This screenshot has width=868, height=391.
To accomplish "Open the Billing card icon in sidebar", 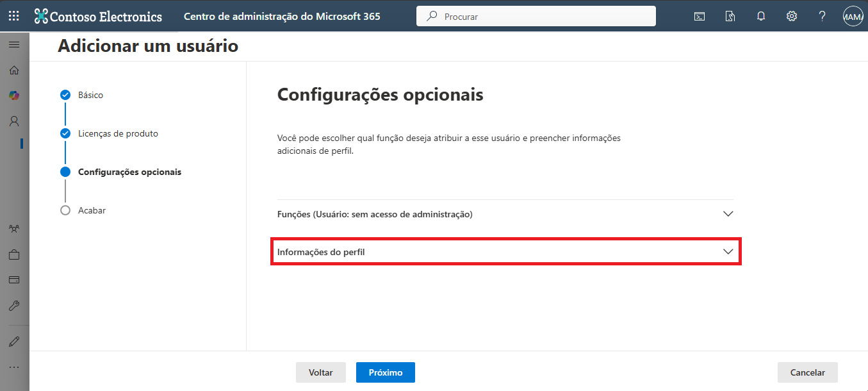I will pos(14,280).
